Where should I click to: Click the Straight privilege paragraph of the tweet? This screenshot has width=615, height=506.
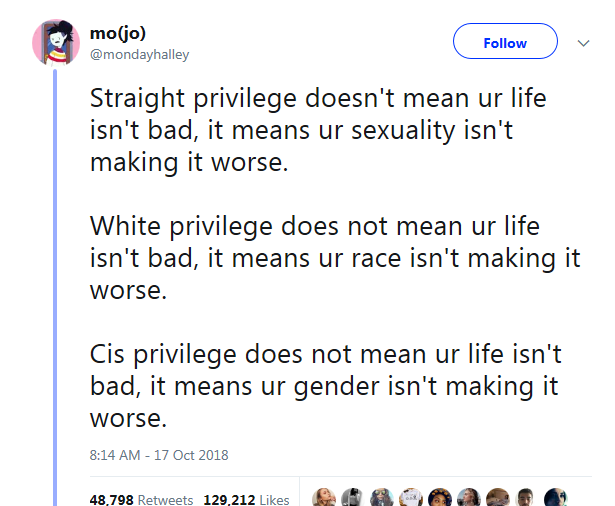(x=318, y=131)
